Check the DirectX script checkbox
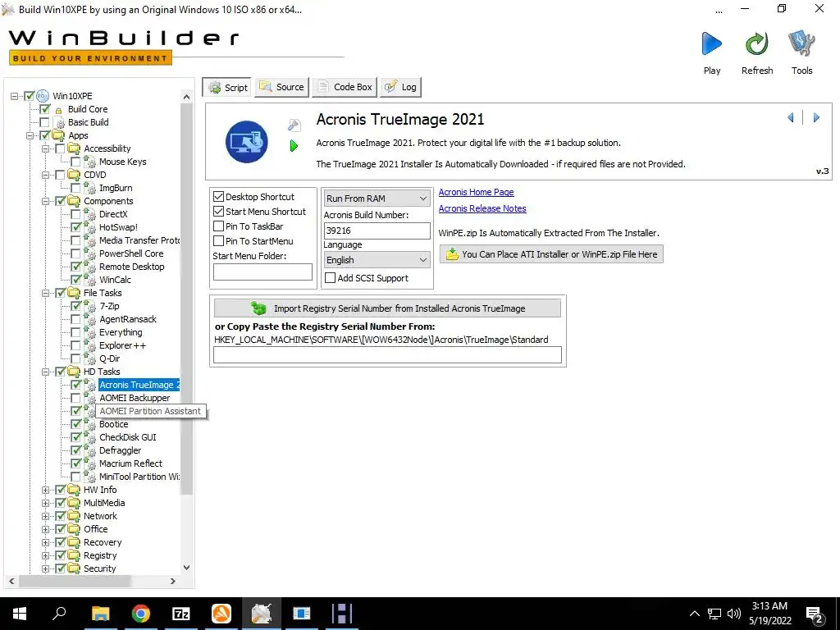Viewport: 840px width, 630px height. coord(75,214)
